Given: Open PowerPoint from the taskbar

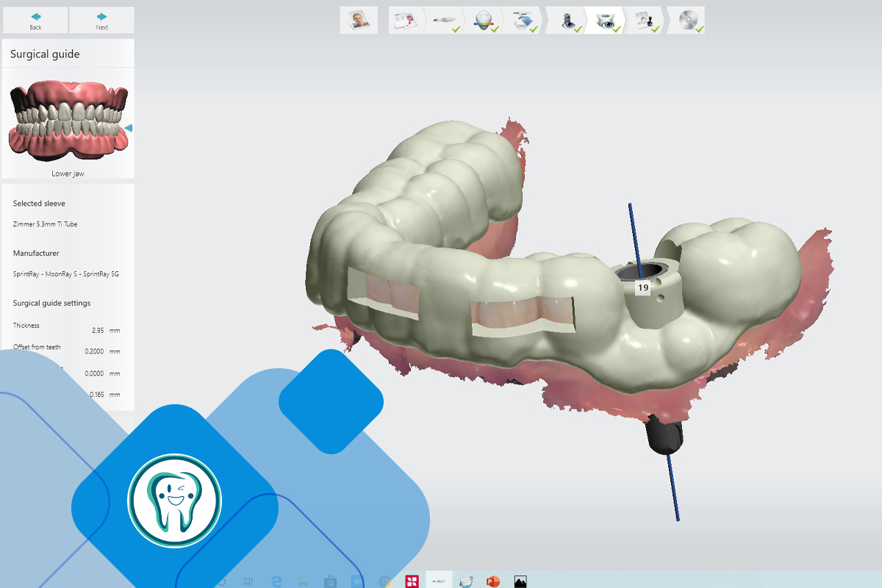Looking at the screenshot, I should click(493, 581).
